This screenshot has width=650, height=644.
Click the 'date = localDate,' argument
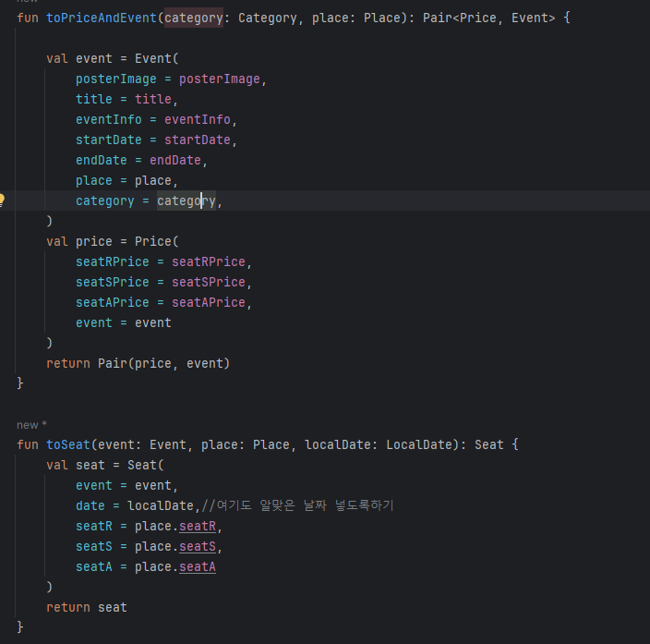[x=138, y=505]
